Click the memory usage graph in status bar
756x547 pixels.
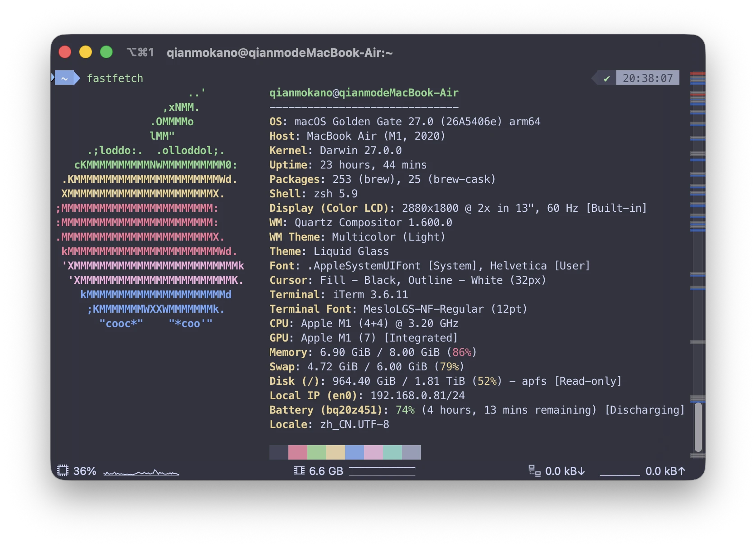pos(382,471)
